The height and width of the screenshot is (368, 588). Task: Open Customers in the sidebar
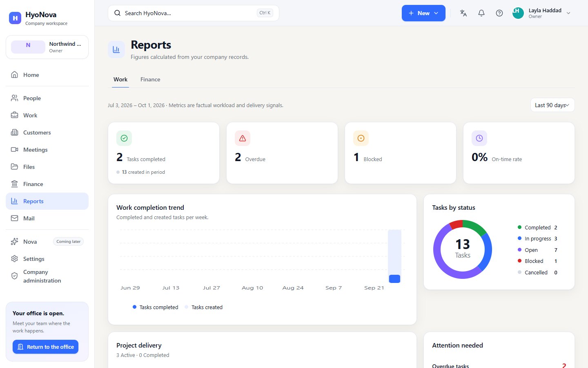pos(47,132)
